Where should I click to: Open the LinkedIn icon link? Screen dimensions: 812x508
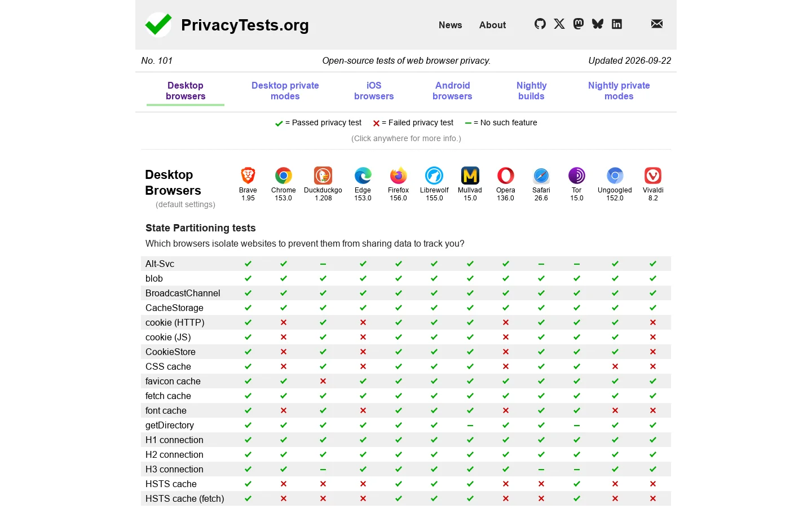point(617,24)
